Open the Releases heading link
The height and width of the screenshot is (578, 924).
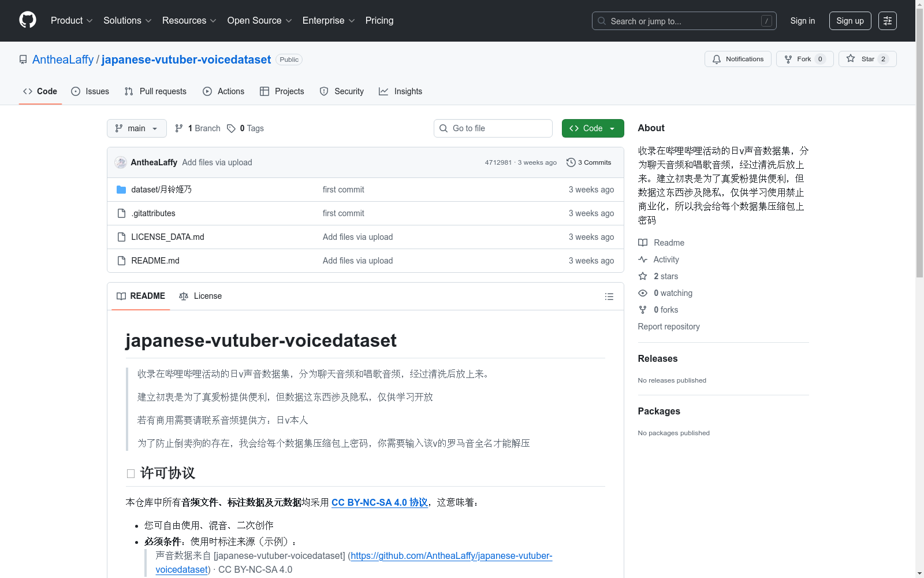(658, 358)
